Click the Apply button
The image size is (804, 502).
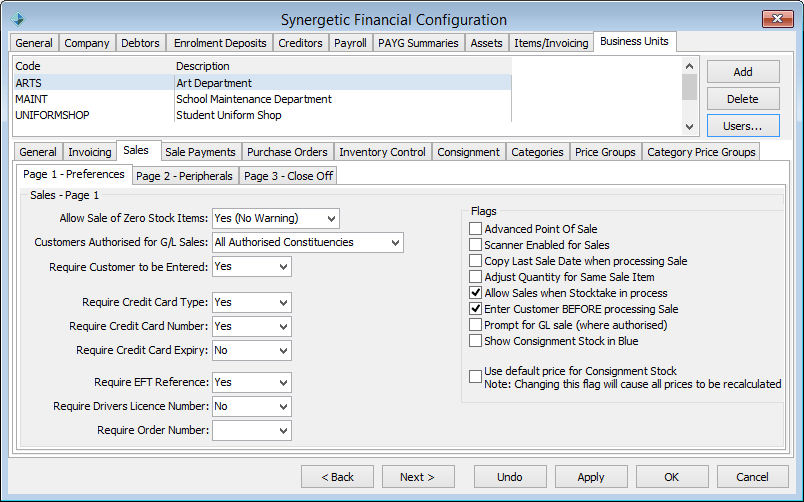pyautogui.click(x=591, y=477)
